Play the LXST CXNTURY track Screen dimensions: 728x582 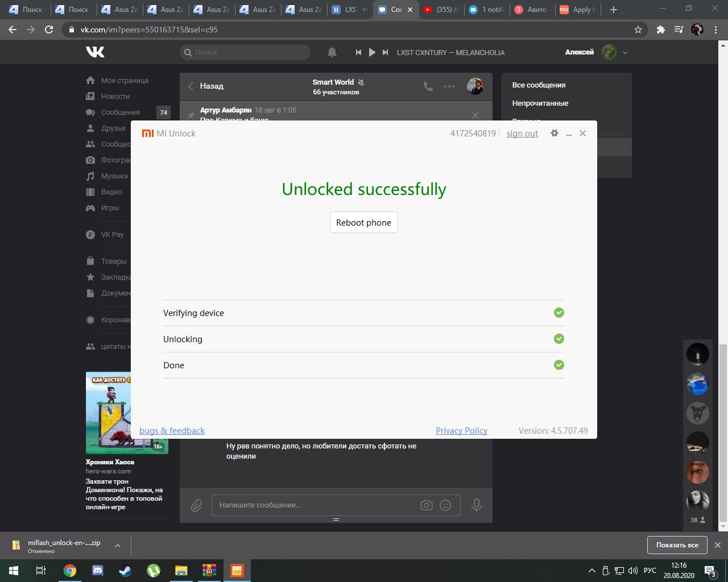[372, 52]
